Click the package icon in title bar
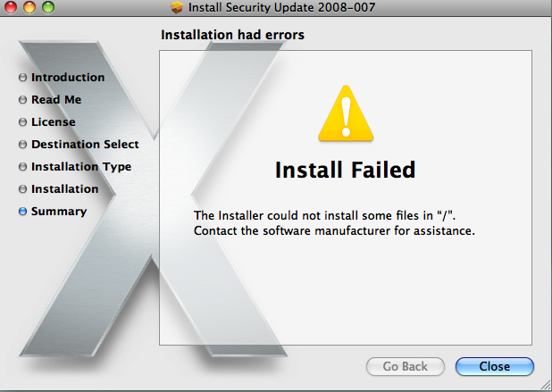The height and width of the screenshot is (392, 552). coord(177,7)
